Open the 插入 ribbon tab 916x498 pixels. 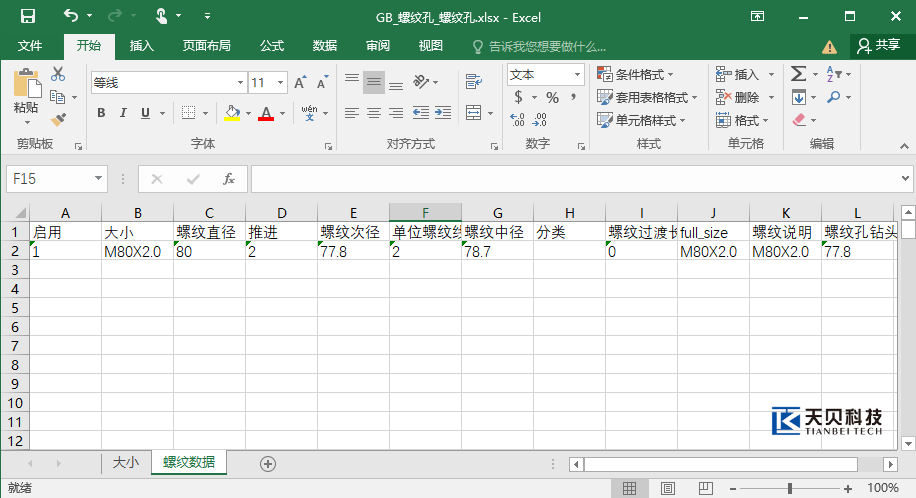pos(142,46)
